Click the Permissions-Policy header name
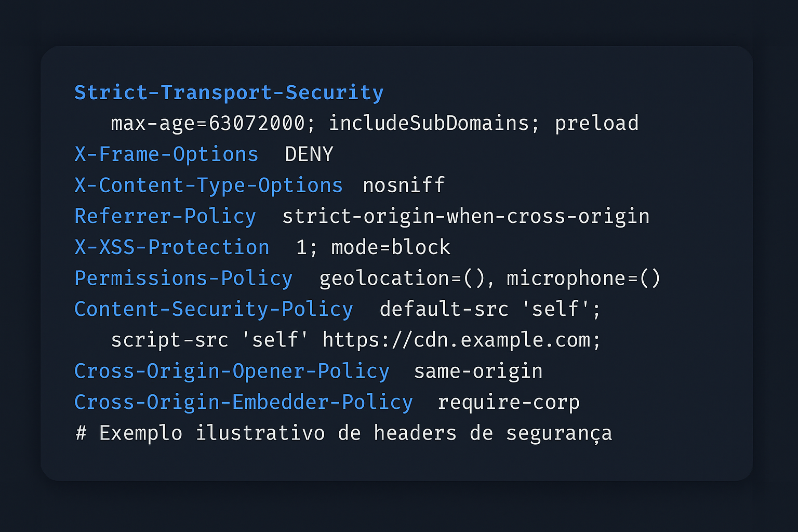798x532 pixels. (x=183, y=278)
